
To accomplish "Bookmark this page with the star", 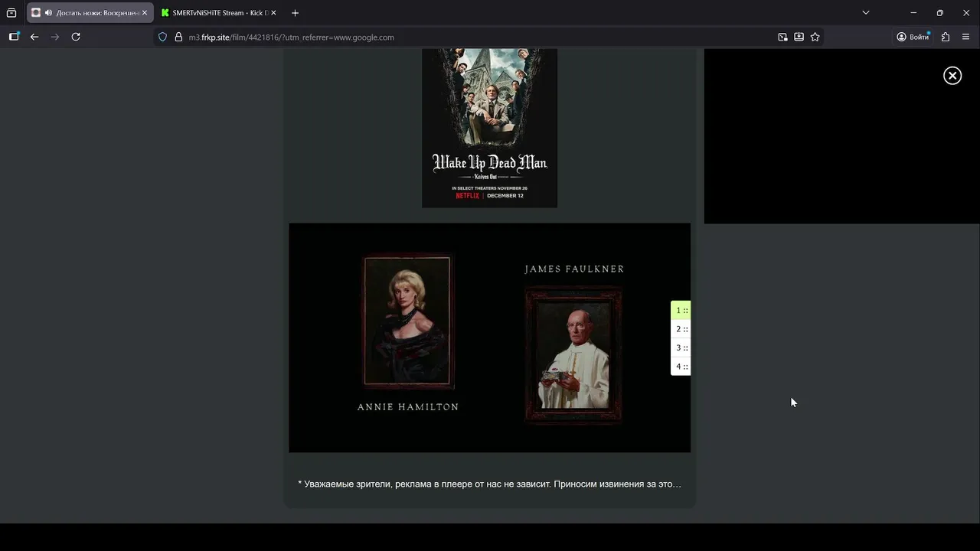I will pos(815,37).
